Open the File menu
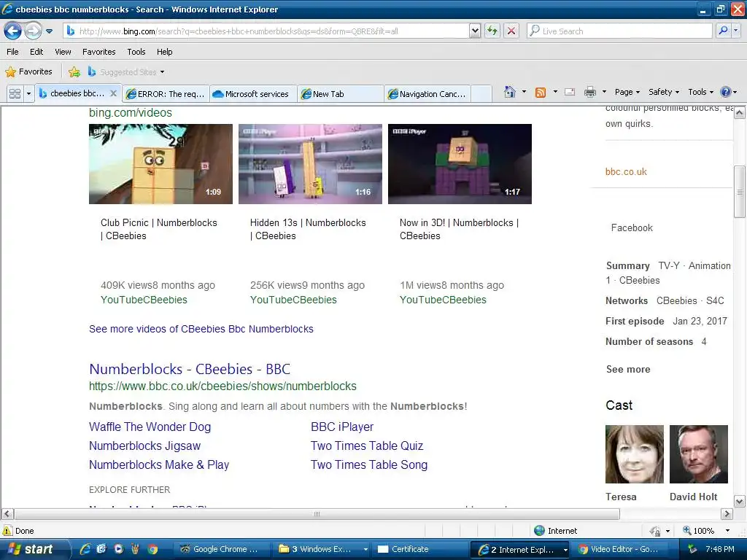The width and height of the screenshot is (747, 560). (x=12, y=52)
